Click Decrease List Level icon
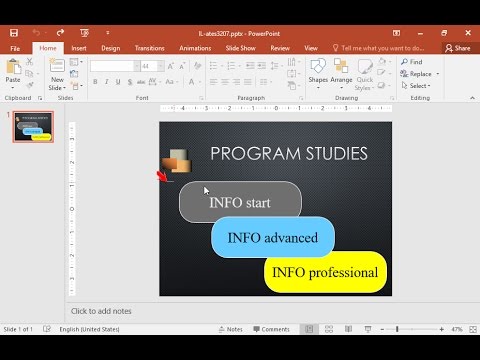Screen dimensions: 480x360 pyautogui.click(x=250, y=66)
